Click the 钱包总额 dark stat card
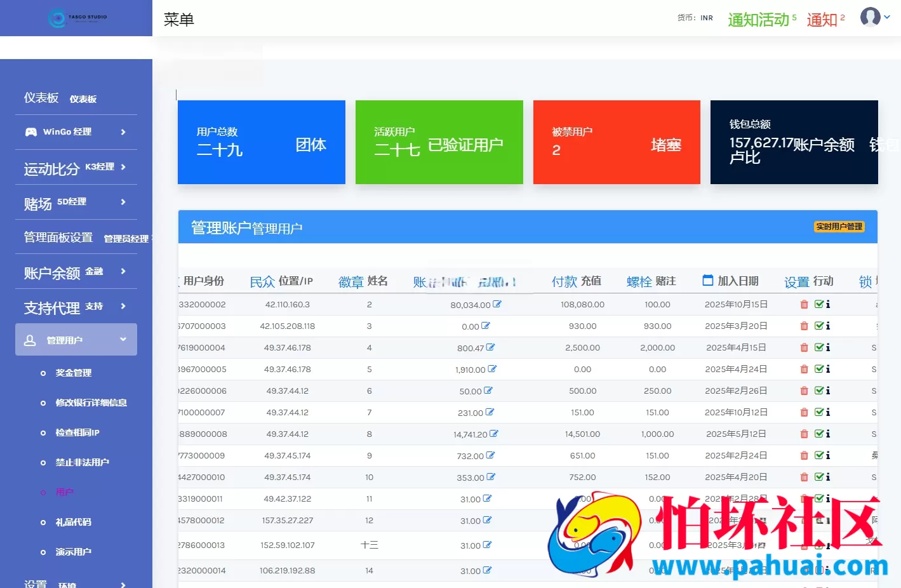Viewport: 901px width, 588px height. pos(794,142)
